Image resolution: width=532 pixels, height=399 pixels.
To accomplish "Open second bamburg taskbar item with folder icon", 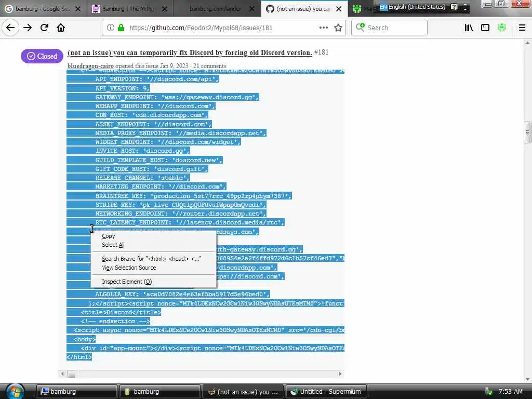I will point(159,392).
